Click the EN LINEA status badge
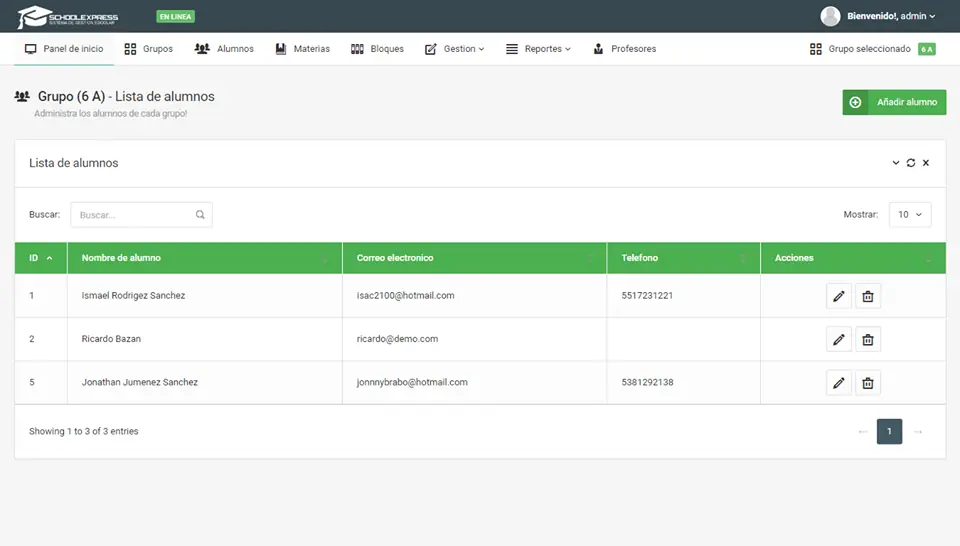960x546 pixels. point(175,17)
